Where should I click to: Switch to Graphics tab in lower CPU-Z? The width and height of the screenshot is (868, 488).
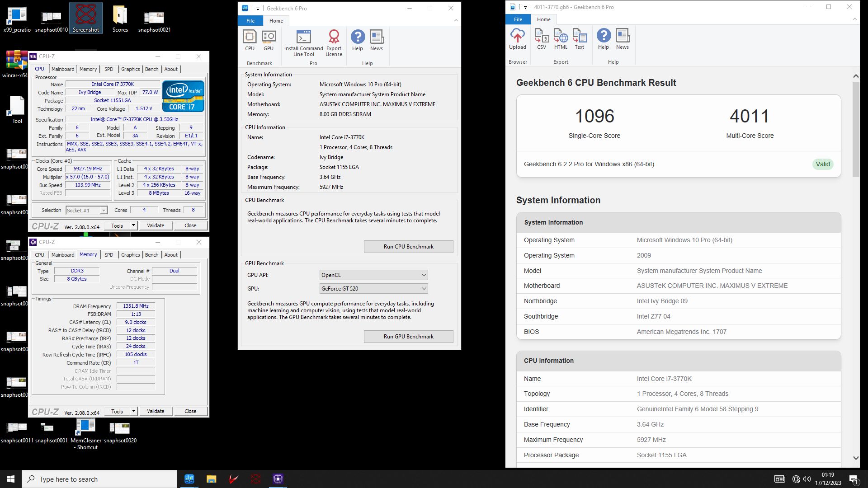(x=131, y=255)
